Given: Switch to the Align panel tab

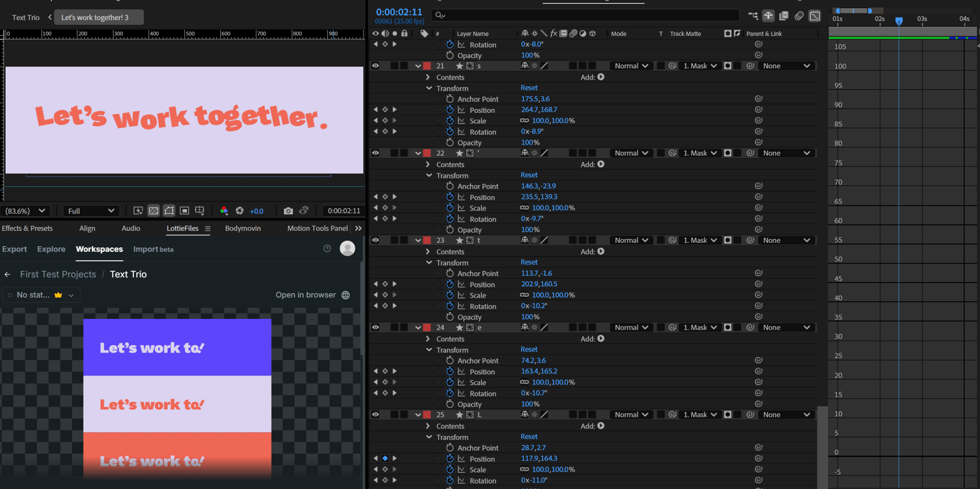Looking at the screenshot, I should pos(87,228).
